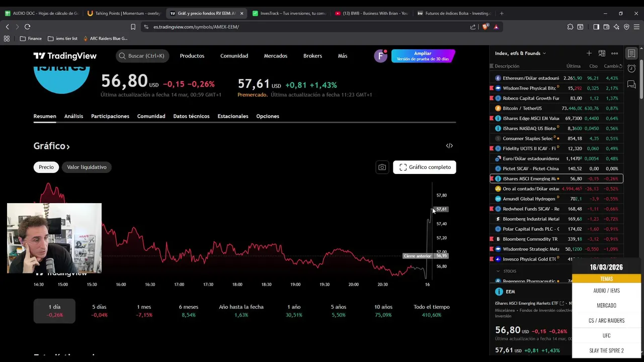The height and width of the screenshot is (362, 644).
Task: Click the Buscar (Ctrl+K) search field
Action: (142, 56)
